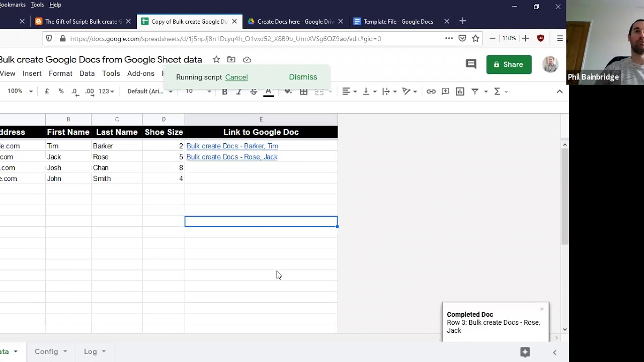Increase decimal places
644x362 pixels.
tap(90, 92)
